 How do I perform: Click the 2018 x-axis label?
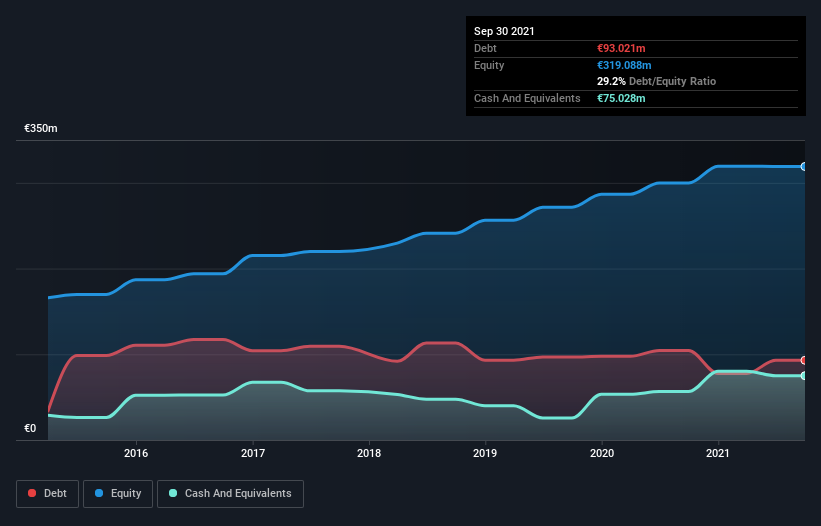click(x=369, y=453)
